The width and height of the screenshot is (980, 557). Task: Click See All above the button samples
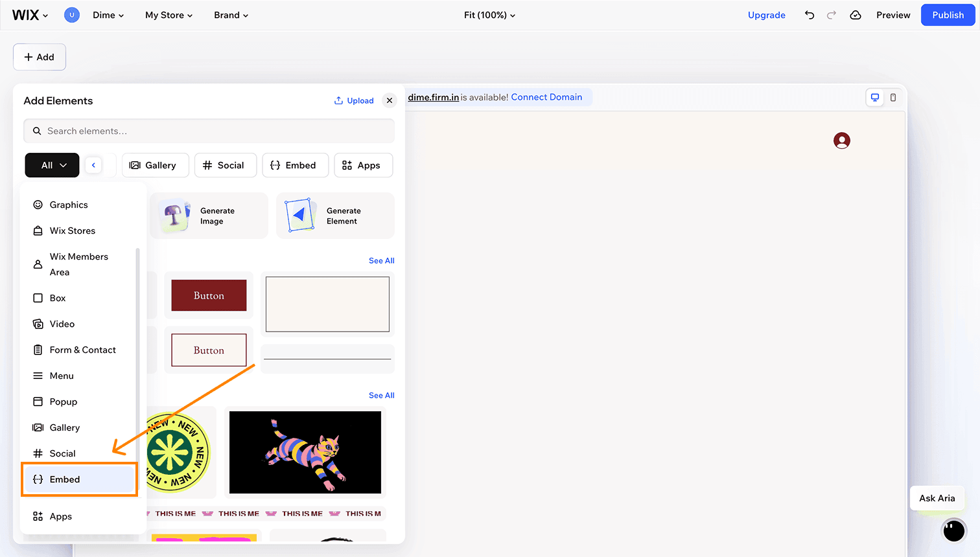[x=381, y=260]
